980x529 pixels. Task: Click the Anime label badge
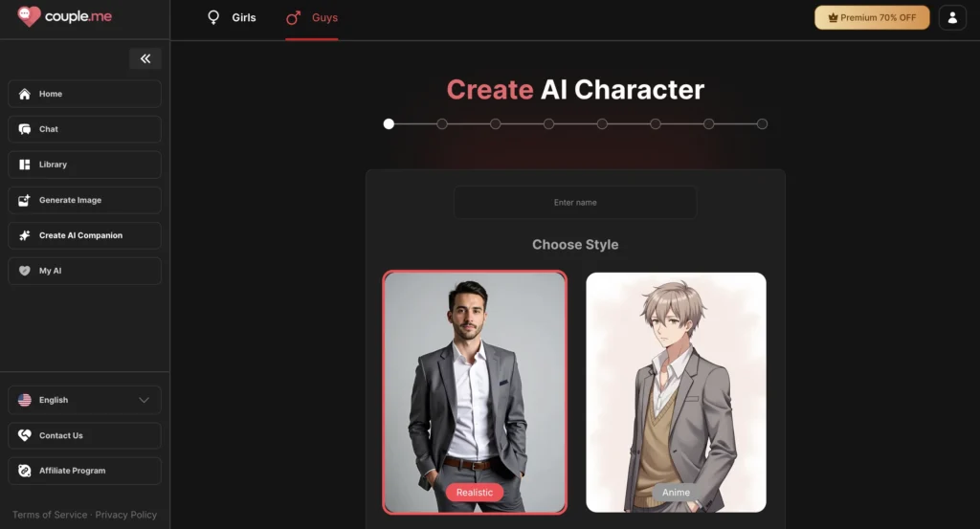[x=676, y=492]
